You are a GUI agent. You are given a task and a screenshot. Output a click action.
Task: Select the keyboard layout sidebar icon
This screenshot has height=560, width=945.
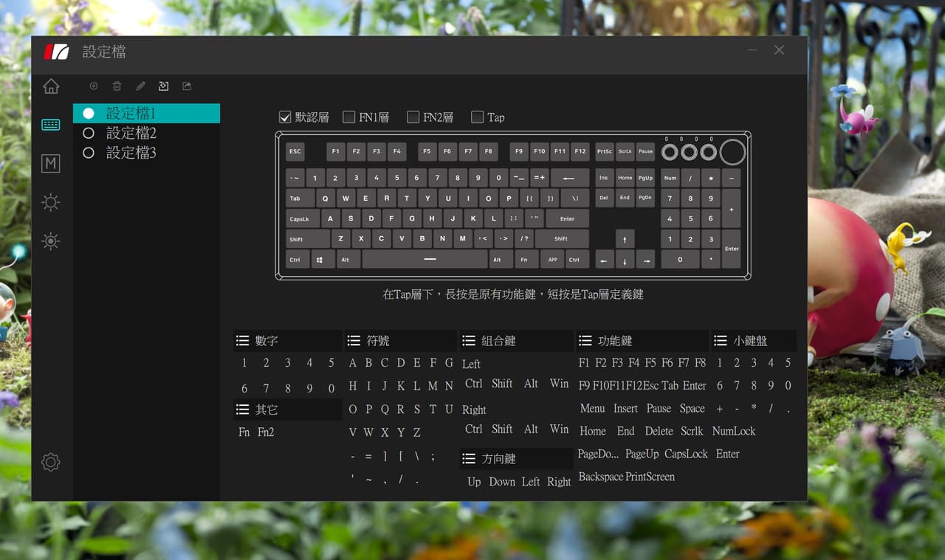51,125
